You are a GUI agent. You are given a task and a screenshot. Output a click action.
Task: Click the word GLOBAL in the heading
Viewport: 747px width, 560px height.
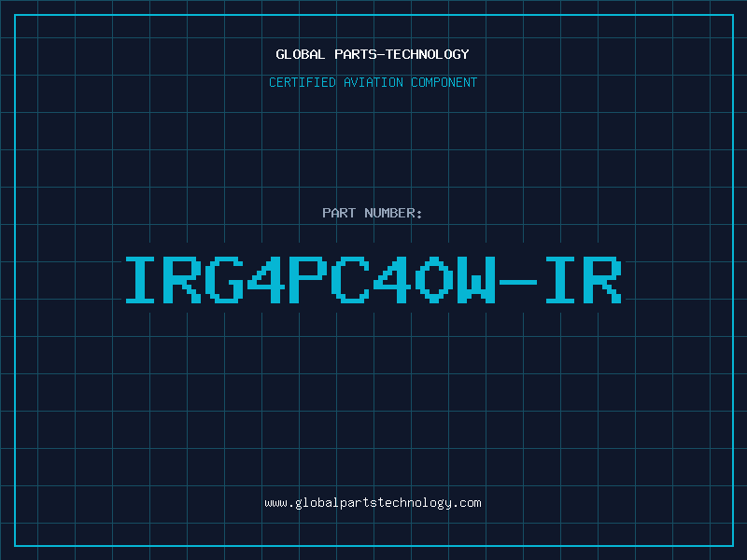(300, 54)
